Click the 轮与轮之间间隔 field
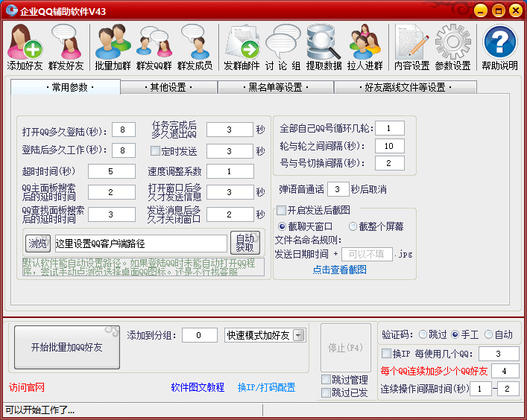 tap(390, 146)
